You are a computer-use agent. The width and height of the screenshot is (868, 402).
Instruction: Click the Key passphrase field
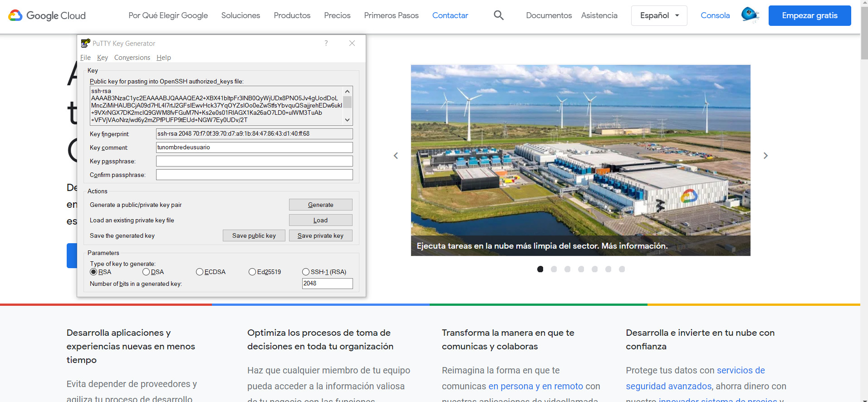255,161
